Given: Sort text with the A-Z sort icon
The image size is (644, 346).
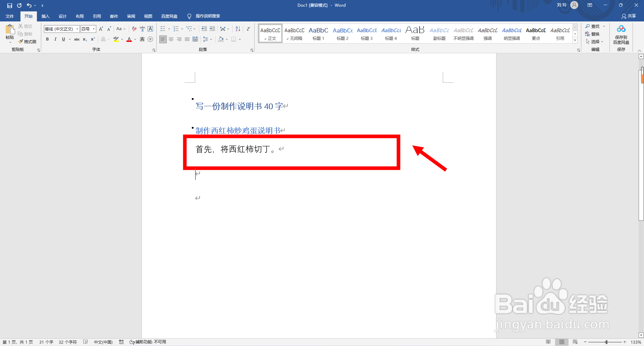Looking at the screenshot, I should click(238, 29).
